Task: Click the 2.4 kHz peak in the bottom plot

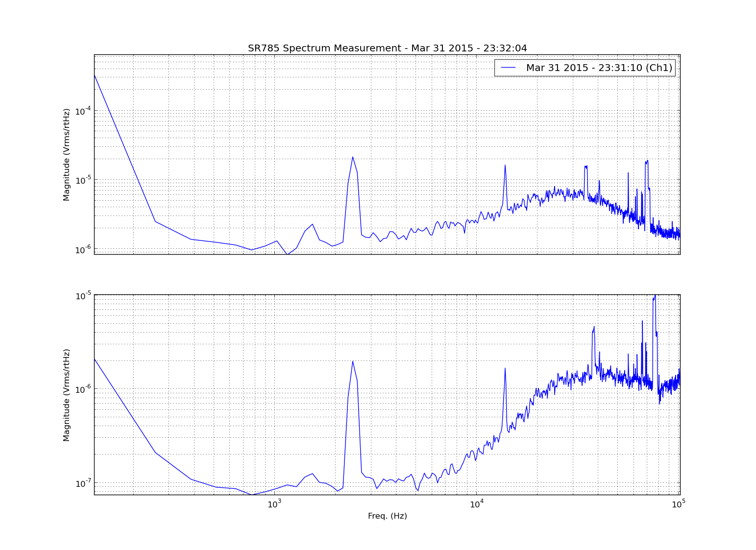Action: (x=352, y=361)
